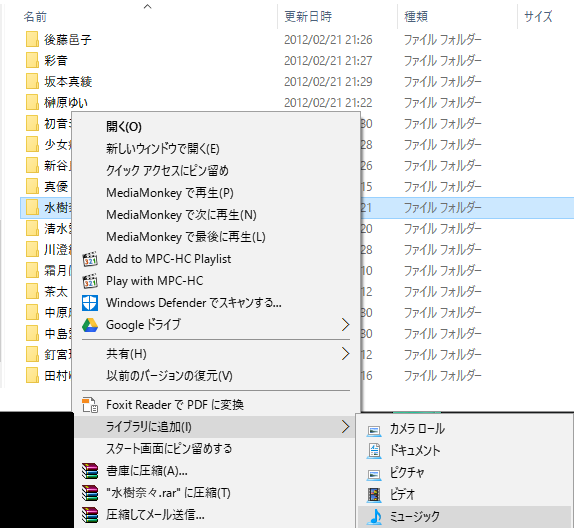Select folder name 坂本真綾

68,81
